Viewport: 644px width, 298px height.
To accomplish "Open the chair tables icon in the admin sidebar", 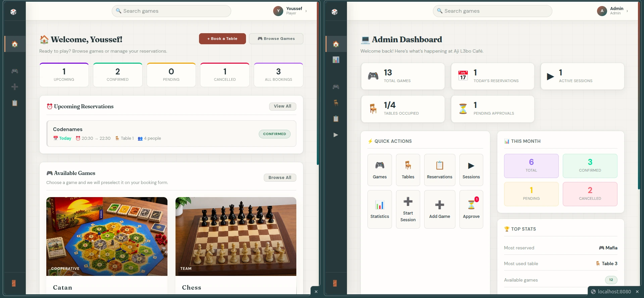I will coord(336,103).
